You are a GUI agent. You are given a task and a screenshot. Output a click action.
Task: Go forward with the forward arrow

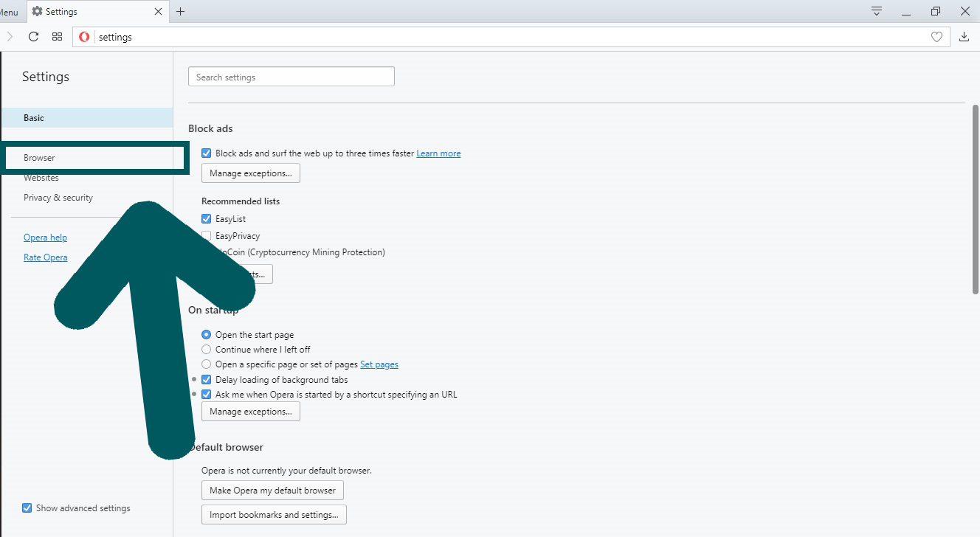pos(10,37)
